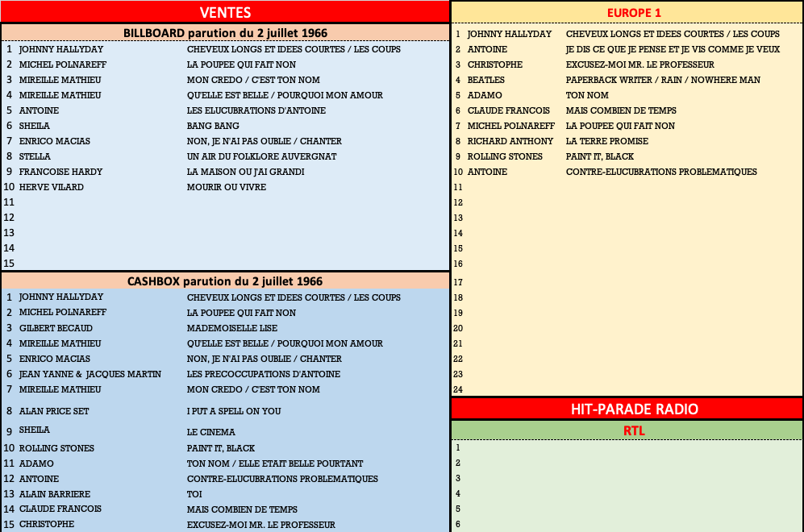The image size is (804, 532).
Task: Click MICHEL POLNAREFF in the Europe 1 list
Action: pos(510,127)
